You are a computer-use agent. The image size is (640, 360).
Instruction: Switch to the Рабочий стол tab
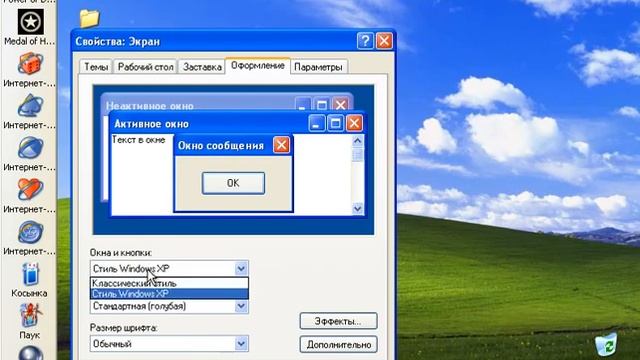point(145,67)
